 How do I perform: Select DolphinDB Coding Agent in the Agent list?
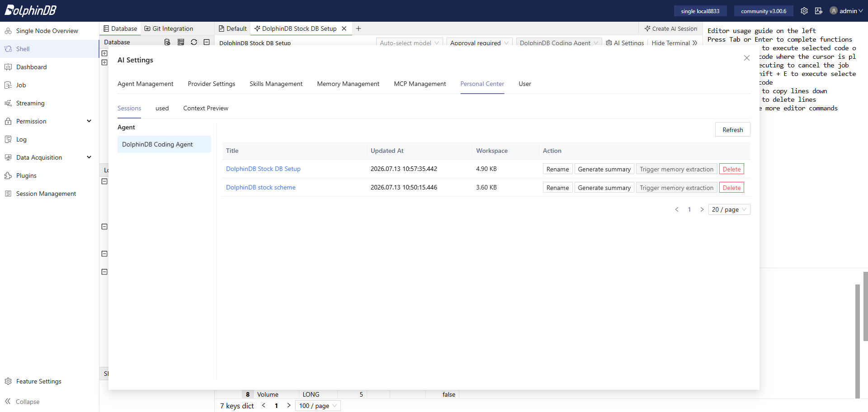(164, 144)
